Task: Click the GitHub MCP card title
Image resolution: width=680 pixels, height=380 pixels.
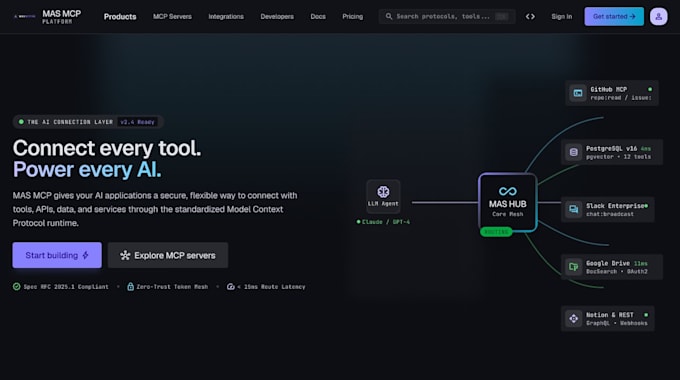Action: [x=608, y=89]
